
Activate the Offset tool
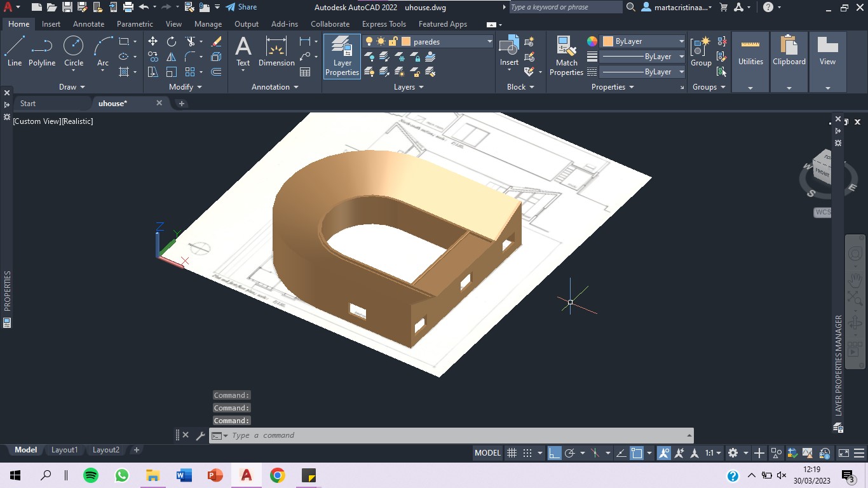coord(216,72)
